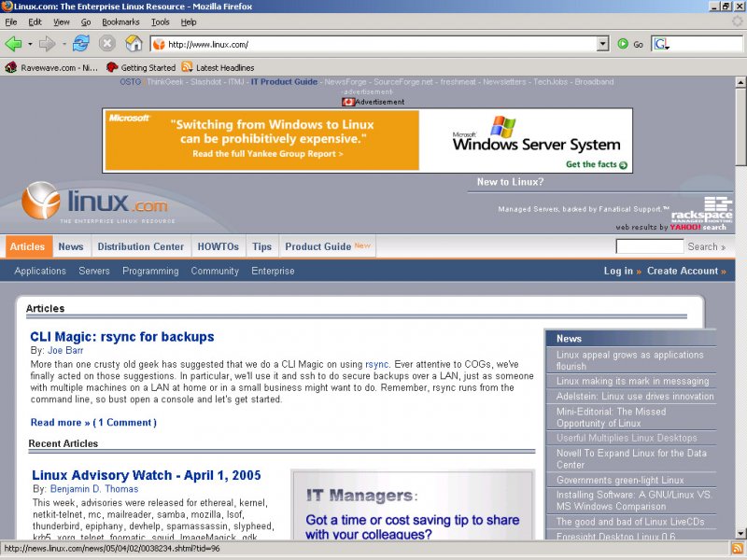
Task: Click 'Get the facts' in the banner ad
Action: (597, 164)
